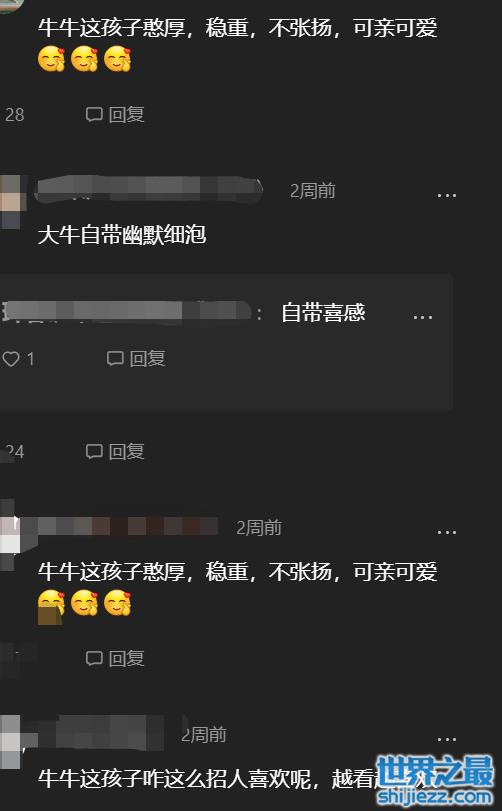Click avatar of 咋这么招人喜欢 commenter
The width and height of the screenshot is (502, 811).
(10, 741)
